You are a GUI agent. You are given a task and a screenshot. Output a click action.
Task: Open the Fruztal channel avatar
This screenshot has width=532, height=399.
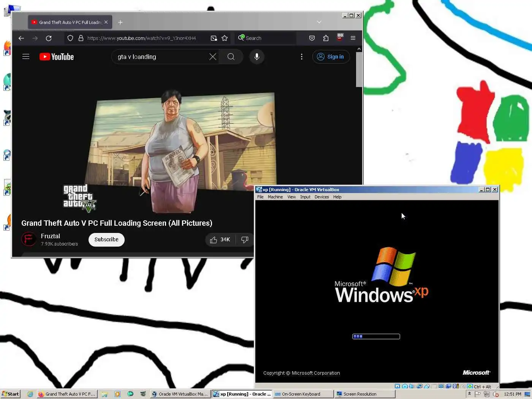click(29, 239)
